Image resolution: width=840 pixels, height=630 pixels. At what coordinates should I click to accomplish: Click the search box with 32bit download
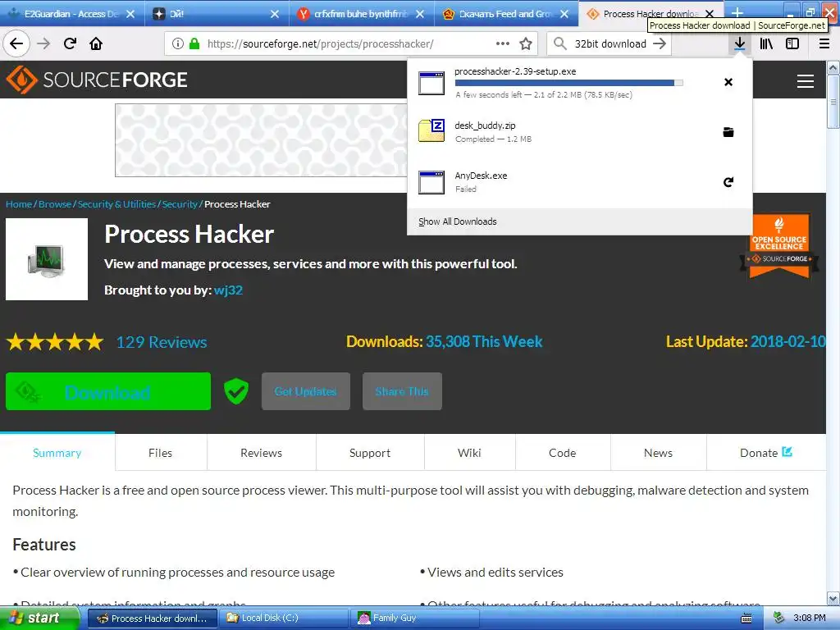[x=610, y=43]
